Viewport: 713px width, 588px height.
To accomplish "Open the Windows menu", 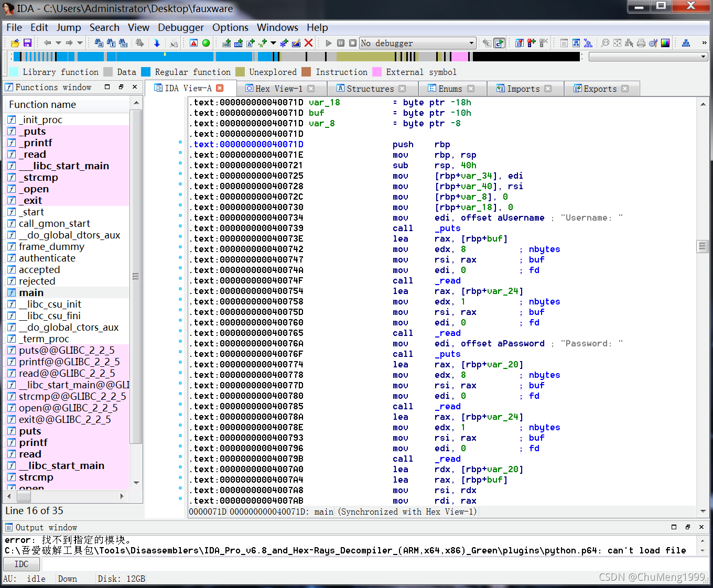I will tap(277, 27).
